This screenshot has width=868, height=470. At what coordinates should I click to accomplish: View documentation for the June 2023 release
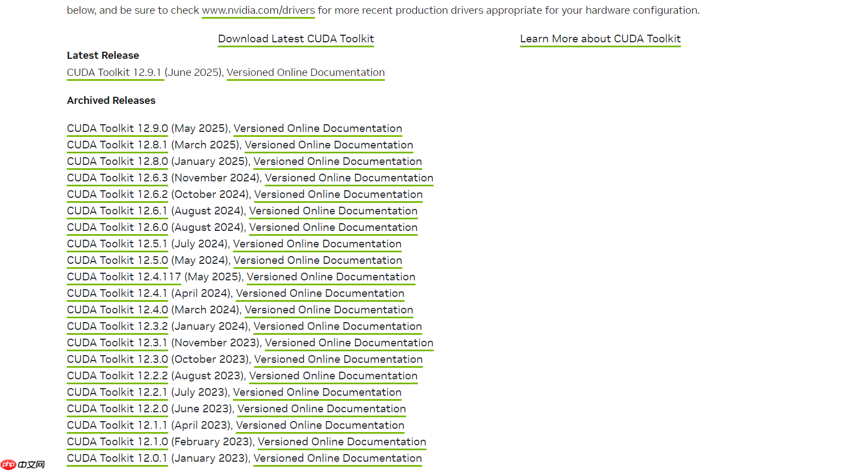click(x=322, y=409)
